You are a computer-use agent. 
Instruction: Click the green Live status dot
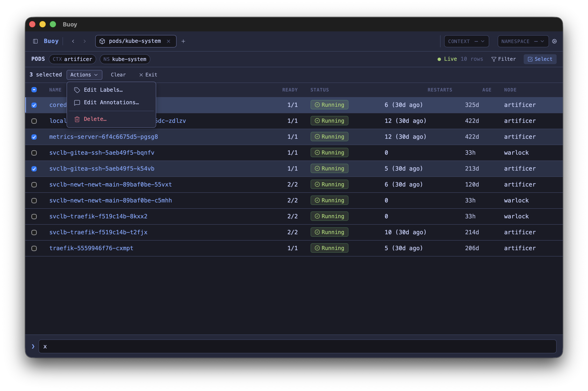tap(439, 59)
